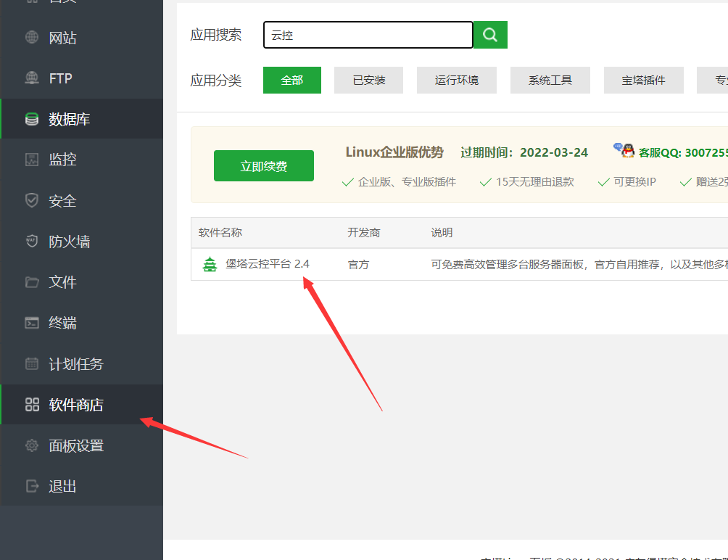Click the plugin description text 可免费高效管理
The image size is (728, 560).
(x=579, y=265)
